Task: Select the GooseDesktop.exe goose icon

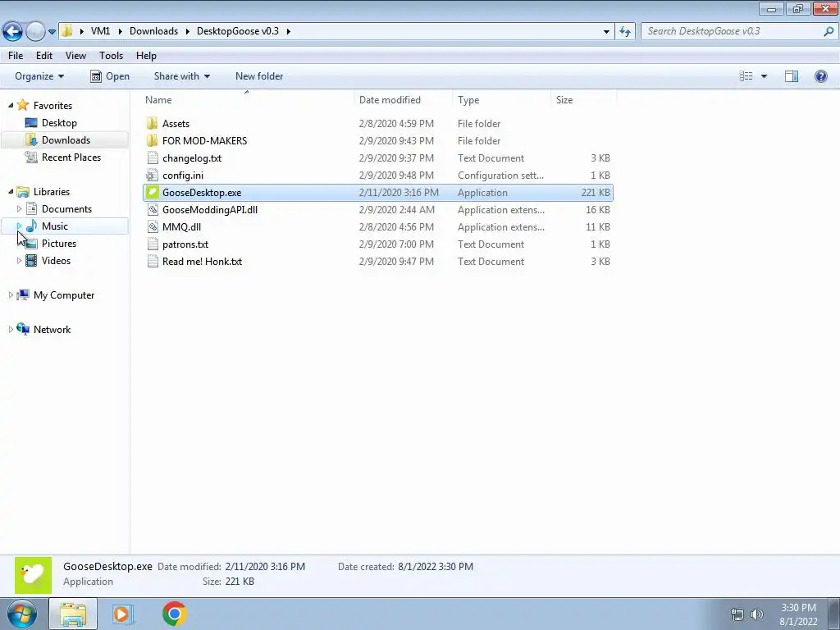Action: click(x=152, y=192)
